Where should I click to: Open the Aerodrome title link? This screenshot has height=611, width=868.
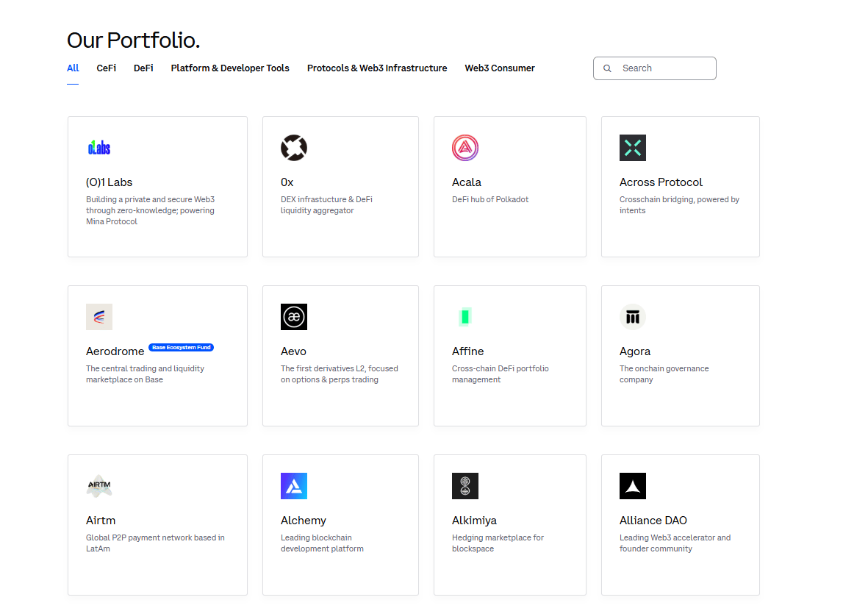(115, 351)
